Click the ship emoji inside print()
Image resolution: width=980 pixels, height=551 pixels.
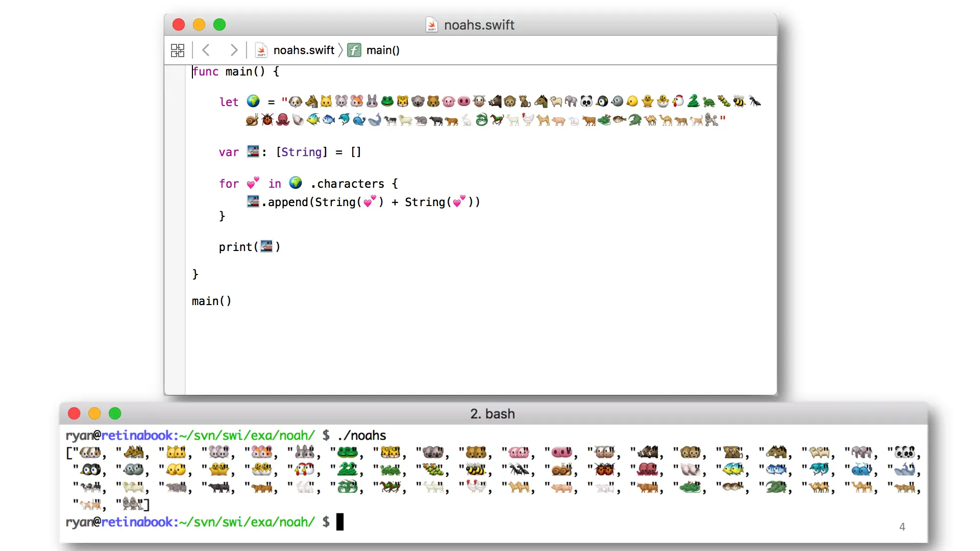click(x=266, y=246)
